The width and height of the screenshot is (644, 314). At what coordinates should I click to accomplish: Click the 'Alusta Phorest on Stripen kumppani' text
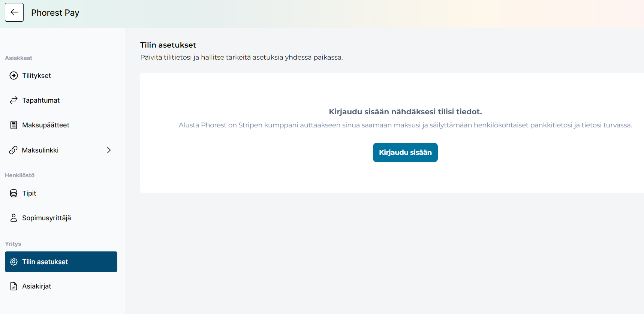(405, 125)
